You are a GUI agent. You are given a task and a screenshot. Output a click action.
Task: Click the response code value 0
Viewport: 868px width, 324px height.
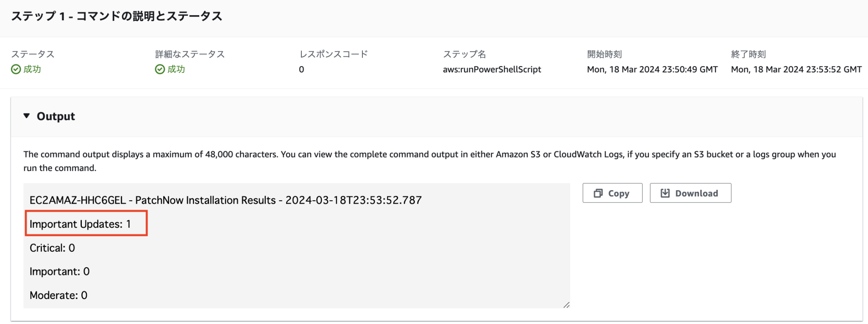[x=301, y=69]
